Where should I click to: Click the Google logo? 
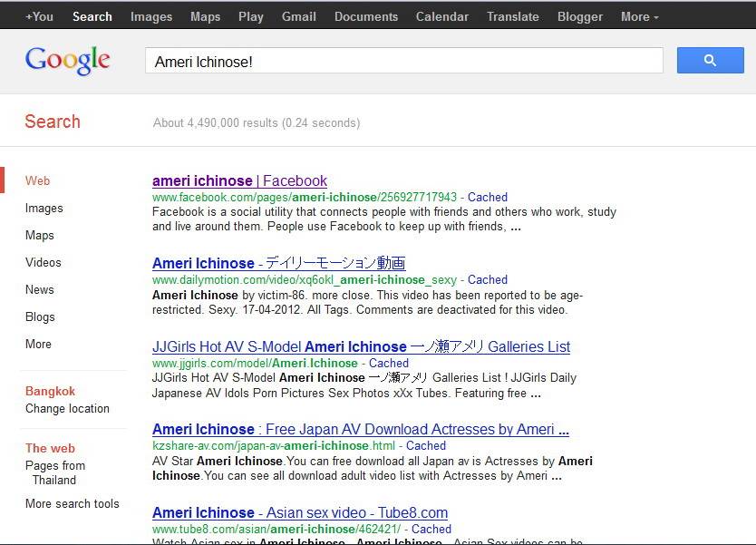(x=67, y=60)
